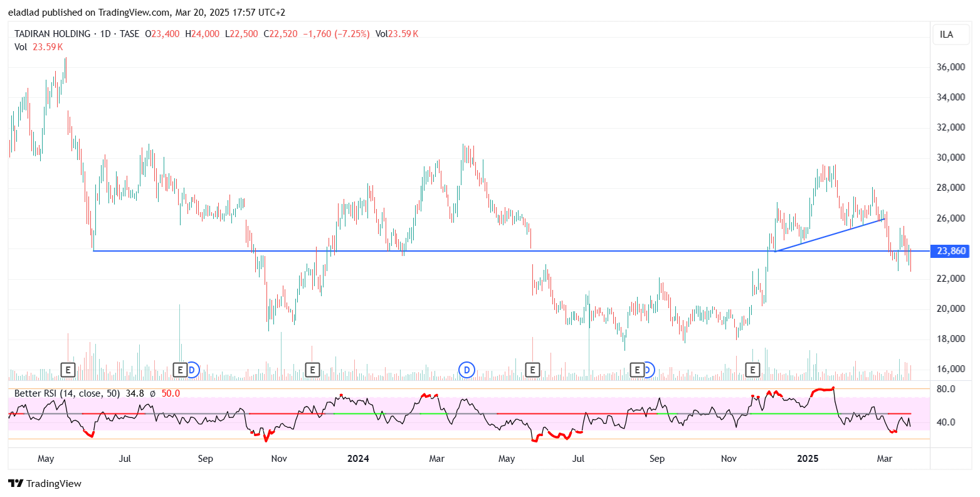The width and height of the screenshot is (980, 497).
Task: Open the earnings E marker near November 2024
Action: point(752,370)
